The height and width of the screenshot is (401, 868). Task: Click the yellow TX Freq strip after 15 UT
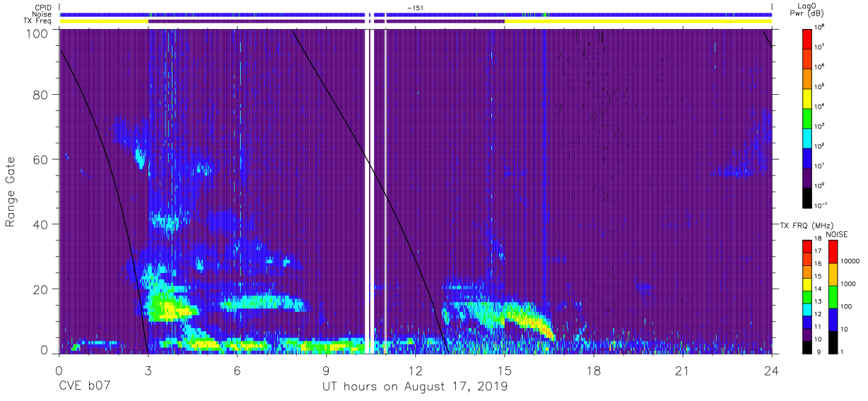click(x=638, y=21)
